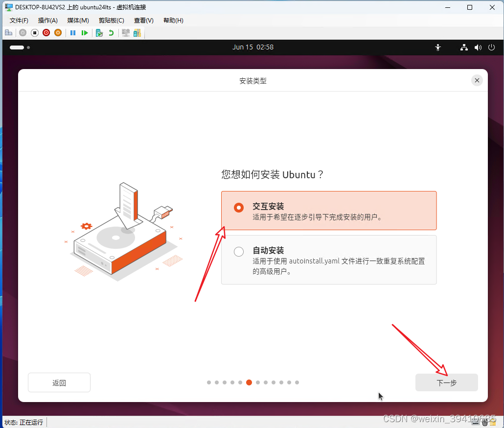Screen dimensions: 504x428
Task: Create a checkpoint of the VM
Action: [99, 32]
